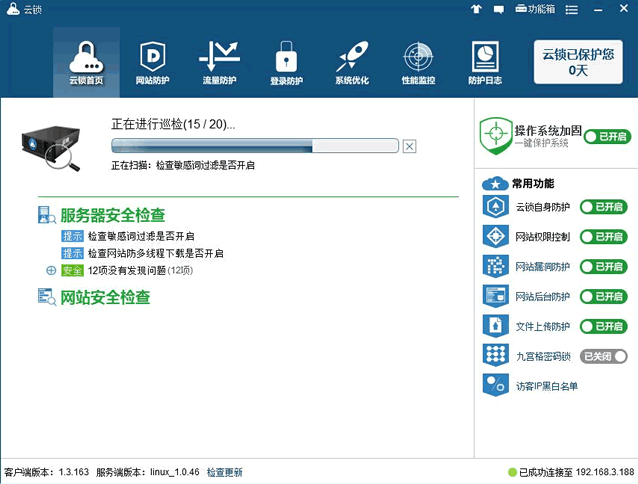
Task: Click the 九宫格密码锁 grid icon
Action: [496, 355]
